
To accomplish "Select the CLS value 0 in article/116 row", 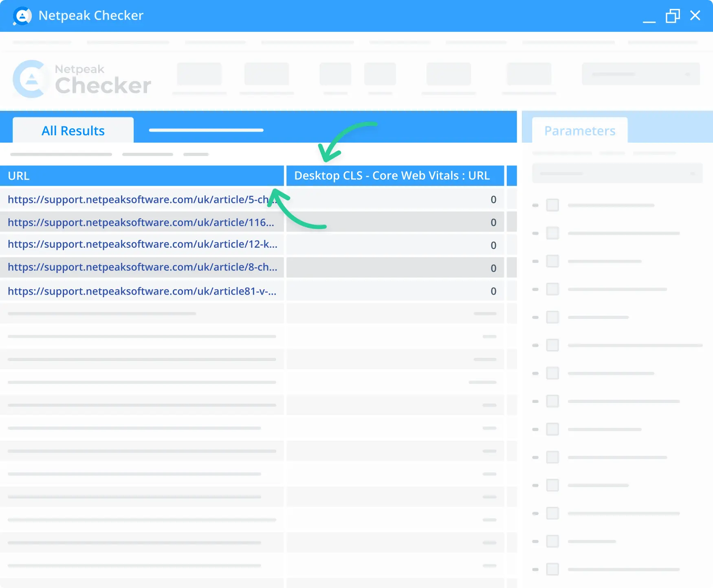I will tap(493, 222).
